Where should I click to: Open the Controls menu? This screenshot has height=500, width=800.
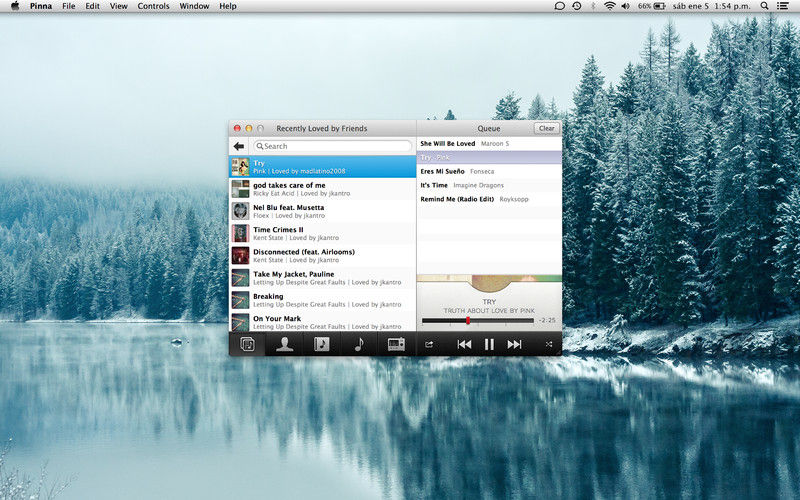[x=153, y=6]
